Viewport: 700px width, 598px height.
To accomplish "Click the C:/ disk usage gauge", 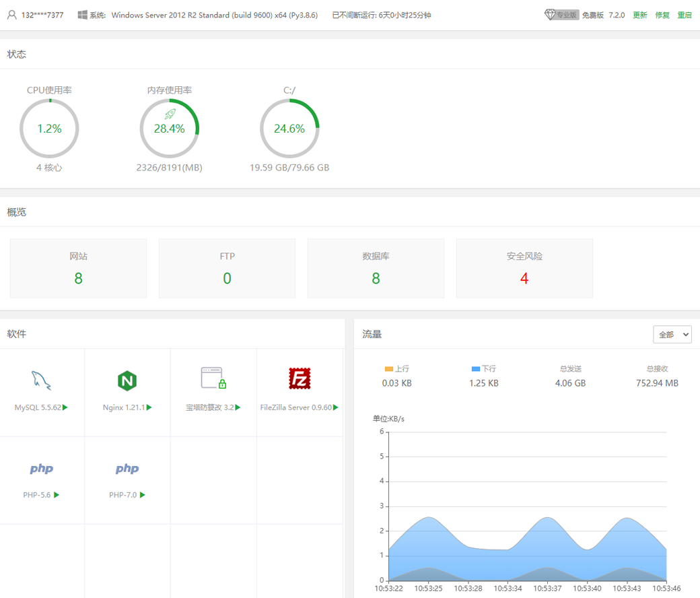I will coord(289,129).
